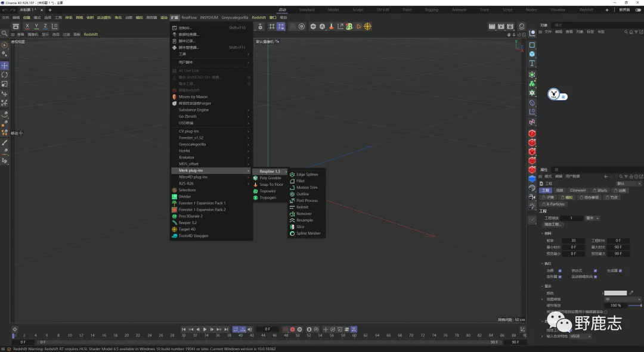Click the display color swatch

point(615,293)
